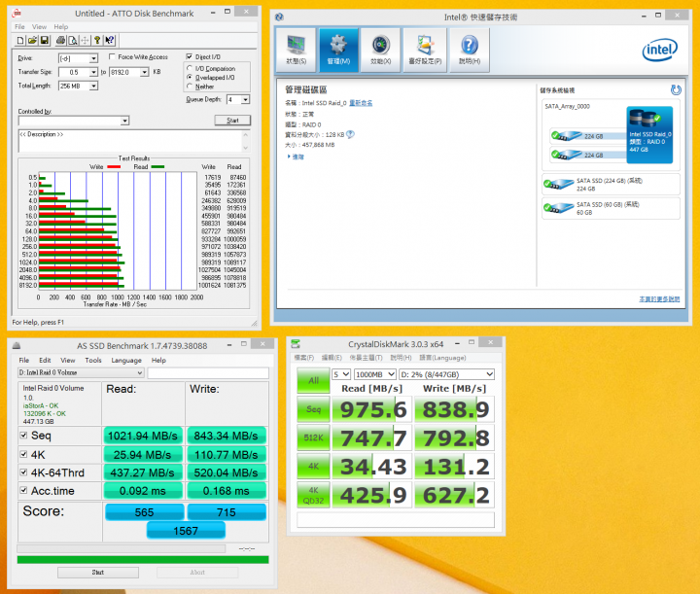Select the Overlapped I/O radio button
This screenshot has width=700, height=594.
(x=190, y=77)
